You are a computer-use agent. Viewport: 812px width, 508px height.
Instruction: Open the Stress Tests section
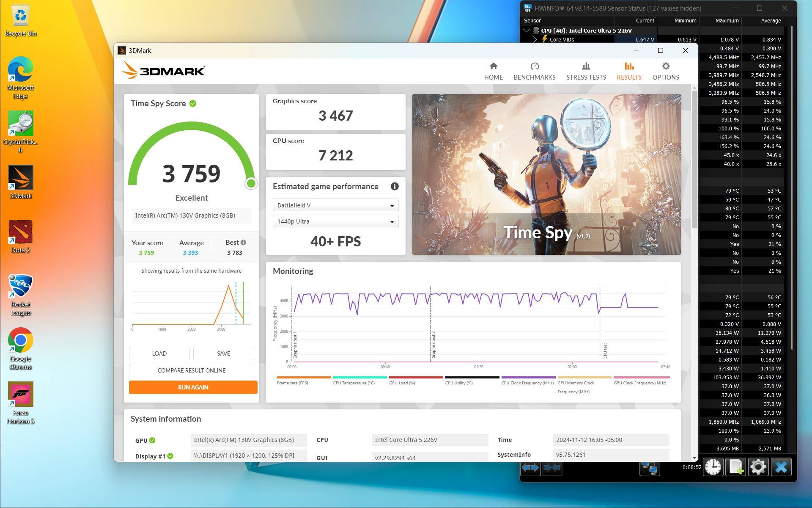pyautogui.click(x=586, y=71)
